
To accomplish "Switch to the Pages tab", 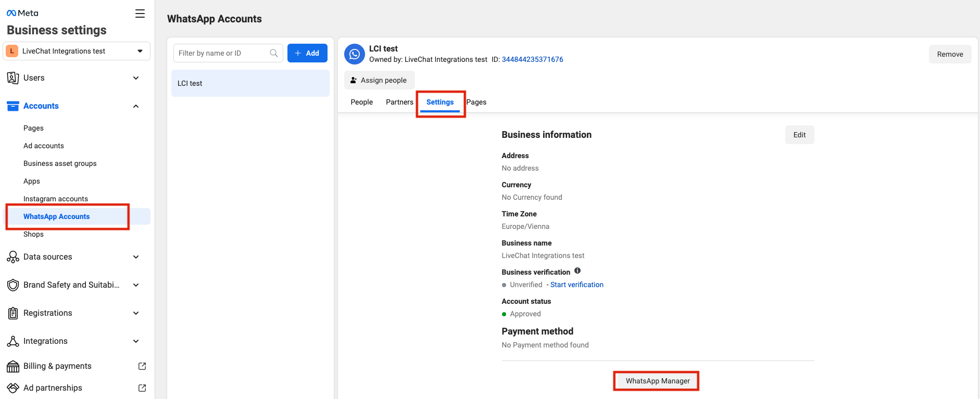I will pyautogui.click(x=476, y=102).
